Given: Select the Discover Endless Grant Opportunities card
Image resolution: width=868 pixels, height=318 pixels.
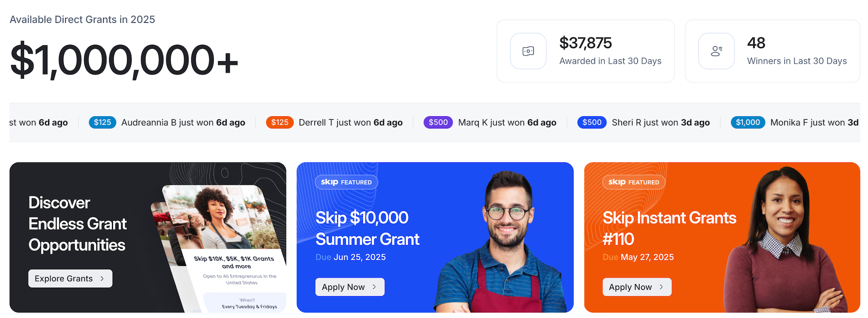Looking at the screenshot, I should (x=148, y=237).
